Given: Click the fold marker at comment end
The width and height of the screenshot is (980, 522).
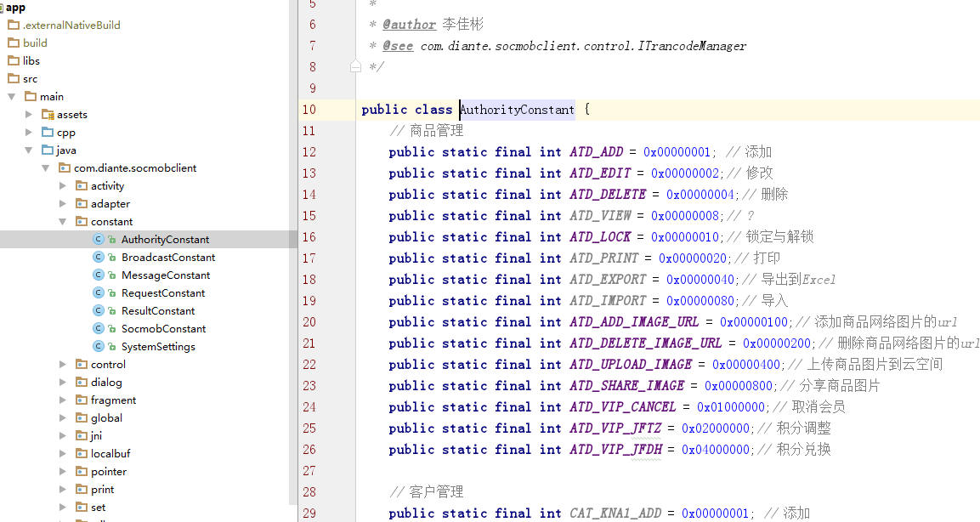Looking at the screenshot, I should click(x=356, y=66).
